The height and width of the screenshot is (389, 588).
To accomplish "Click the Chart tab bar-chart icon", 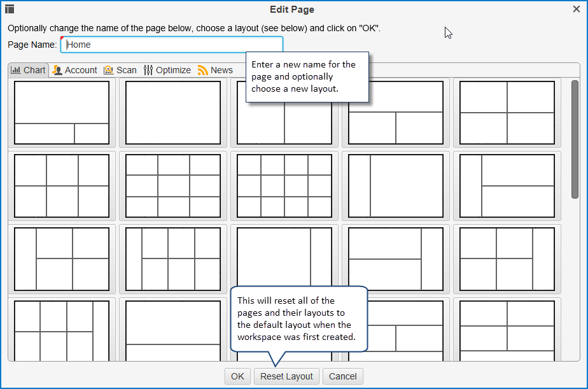I will tap(16, 70).
